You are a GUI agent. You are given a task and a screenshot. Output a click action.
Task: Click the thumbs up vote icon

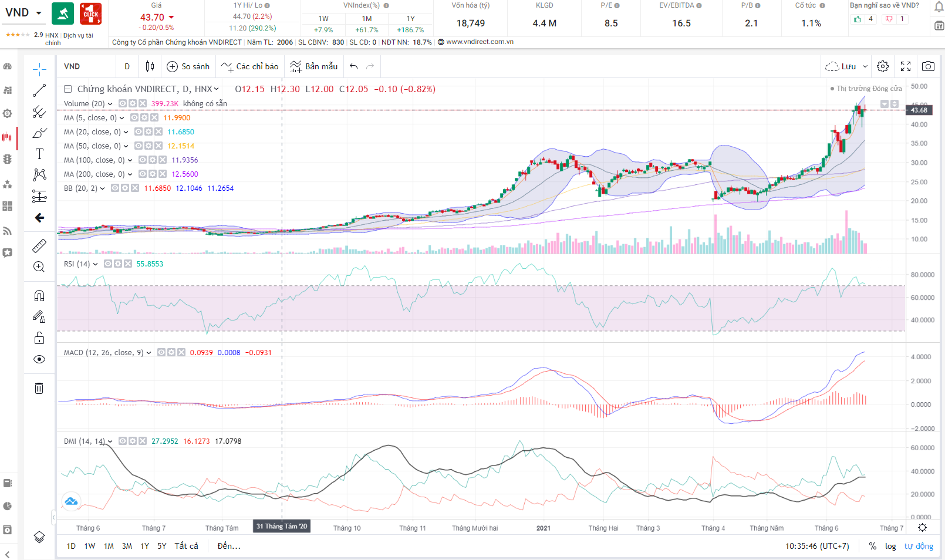click(858, 19)
